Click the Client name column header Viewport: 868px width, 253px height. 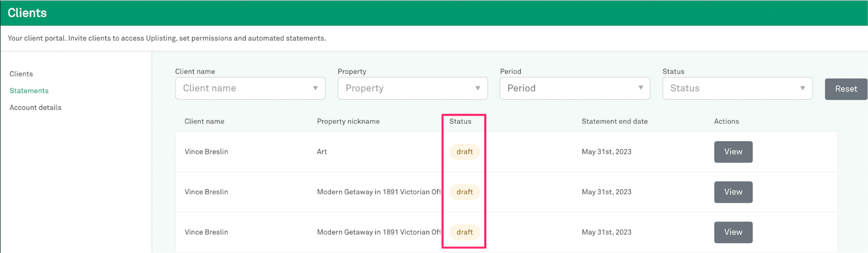[204, 121]
